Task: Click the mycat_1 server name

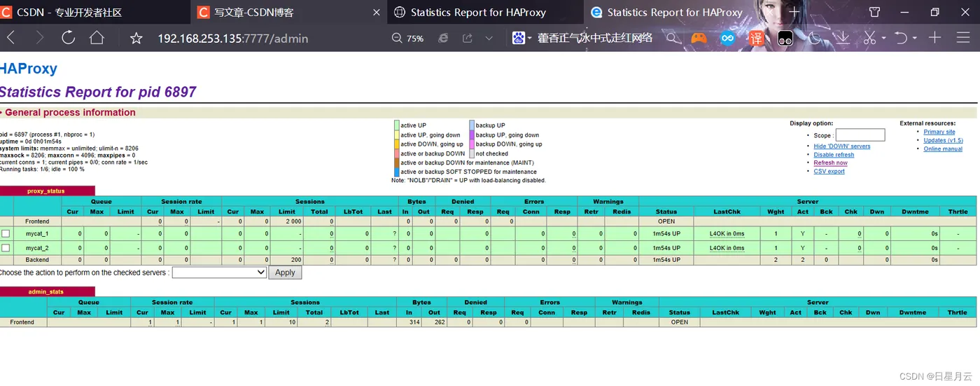Action: pyautogui.click(x=37, y=233)
